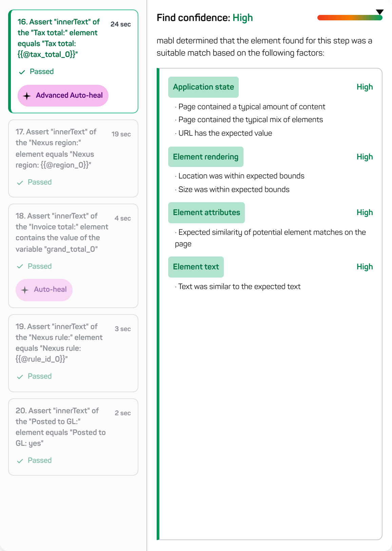Open the Auto-heal badge on step 18
This screenshot has width=392, height=551.
pos(44,290)
